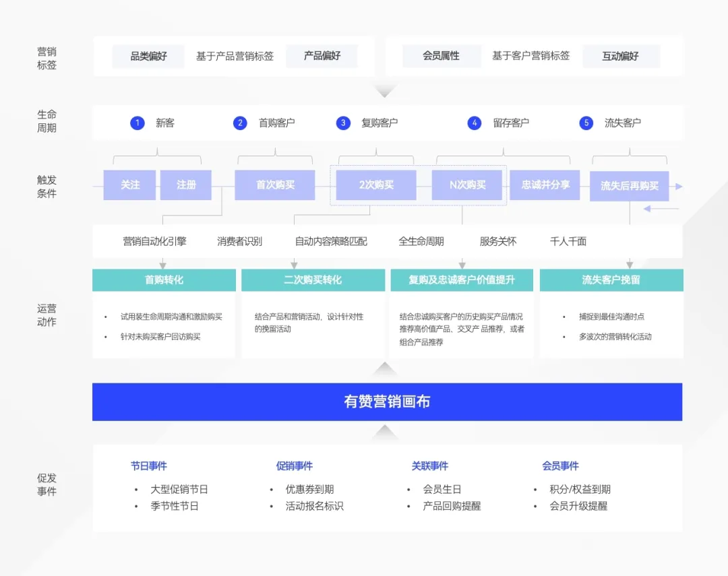Click the 运营动作 row label
This screenshot has width=728, height=576.
coord(47,315)
